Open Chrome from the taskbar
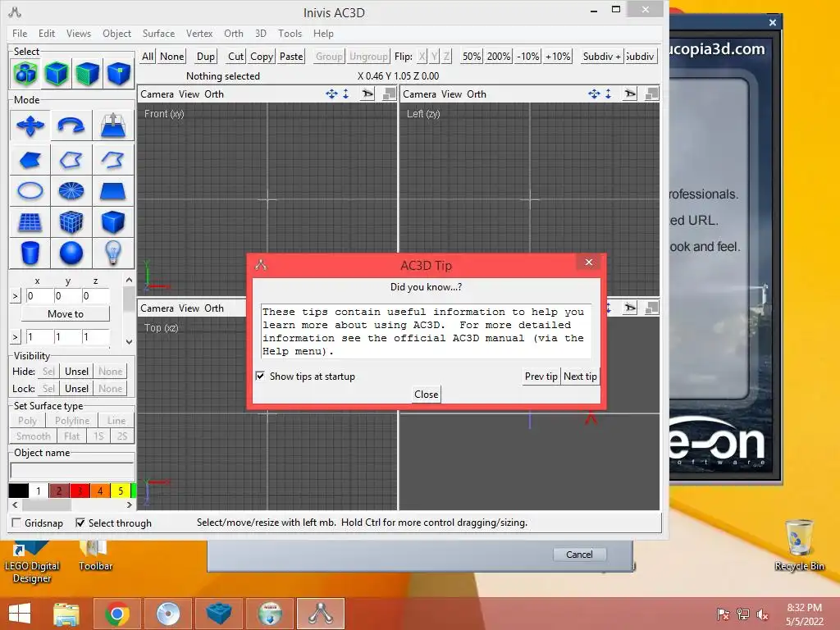The width and height of the screenshot is (840, 630). coord(116,614)
